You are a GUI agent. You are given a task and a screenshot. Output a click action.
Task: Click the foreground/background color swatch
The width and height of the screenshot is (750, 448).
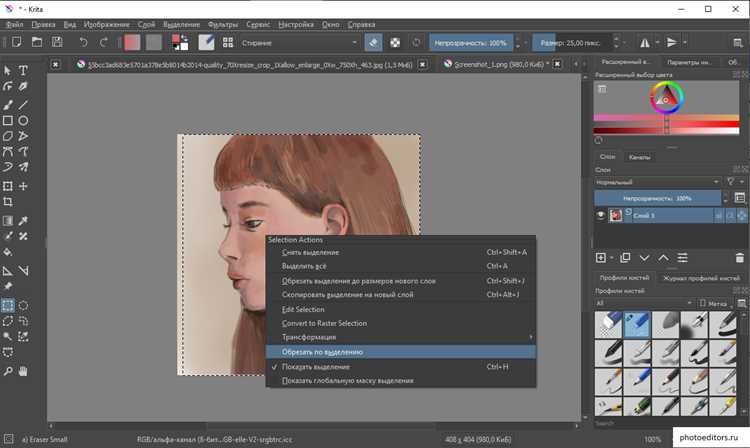coord(180,43)
